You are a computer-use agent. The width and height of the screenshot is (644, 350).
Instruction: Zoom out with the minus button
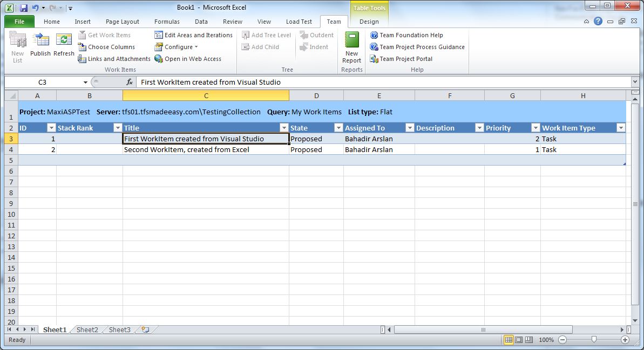(562, 340)
